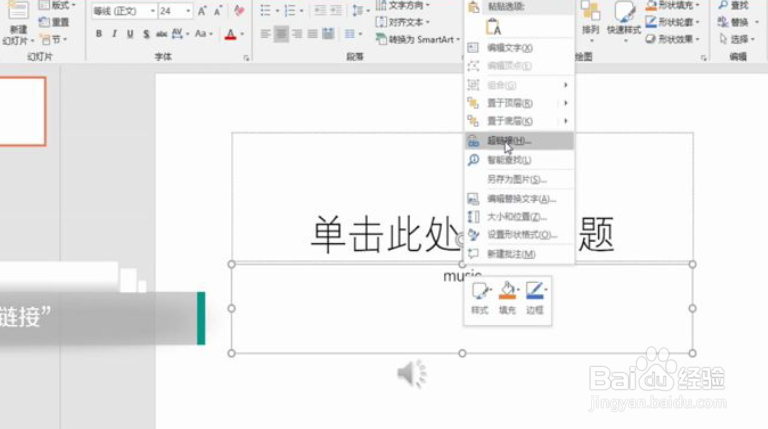Select Justify alignment icon

click(312, 34)
